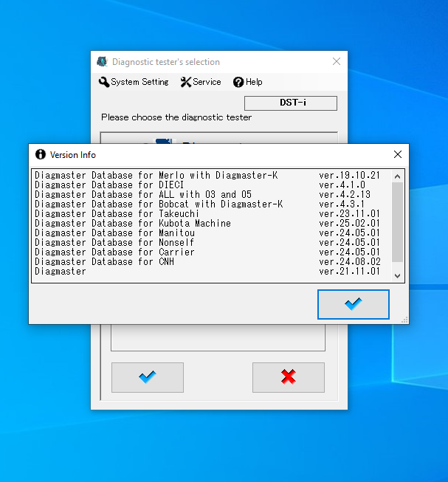Image resolution: width=448 pixels, height=482 pixels.
Task: Click the Version Info title bar info icon
Action: point(40,155)
